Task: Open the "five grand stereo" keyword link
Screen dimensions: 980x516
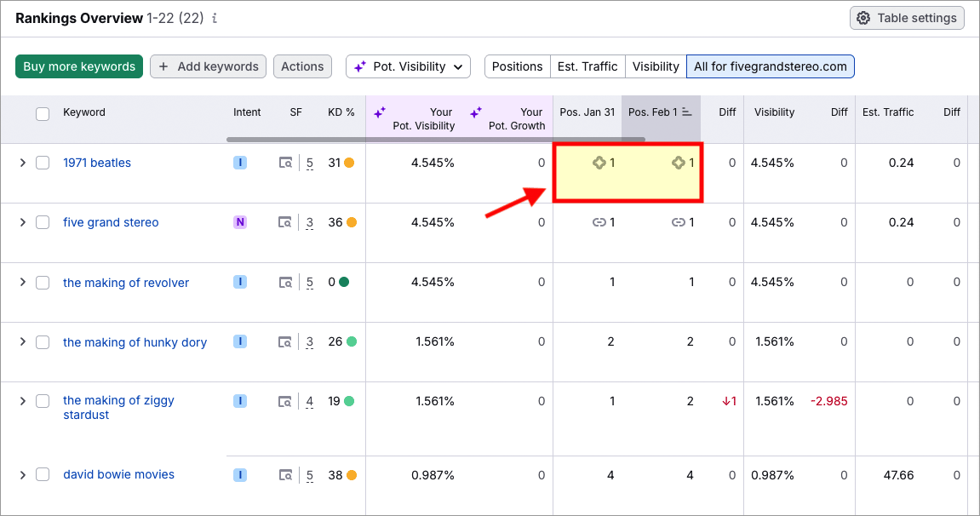Action: (x=111, y=222)
